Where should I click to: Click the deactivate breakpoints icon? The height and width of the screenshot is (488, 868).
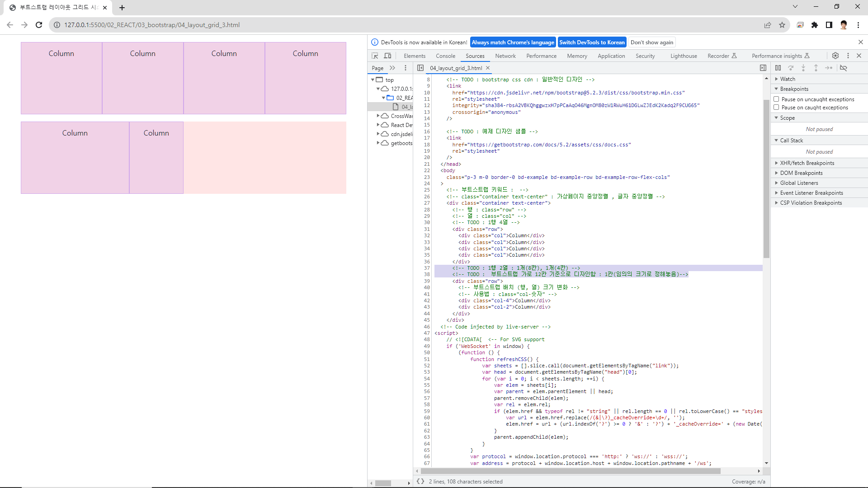tap(844, 68)
